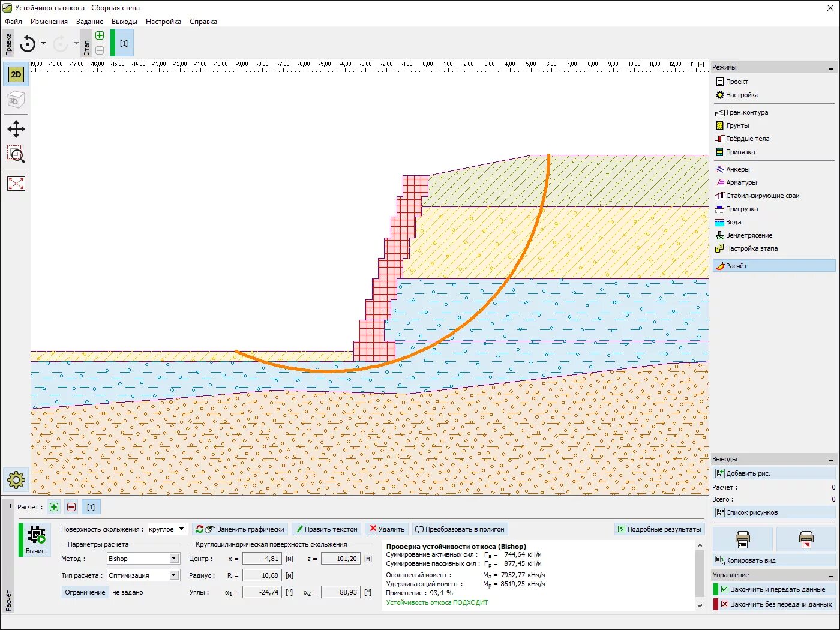Add a new stage with green plus
Image resolution: width=840 pixels, height=630 pixels.
pos(100,36)
